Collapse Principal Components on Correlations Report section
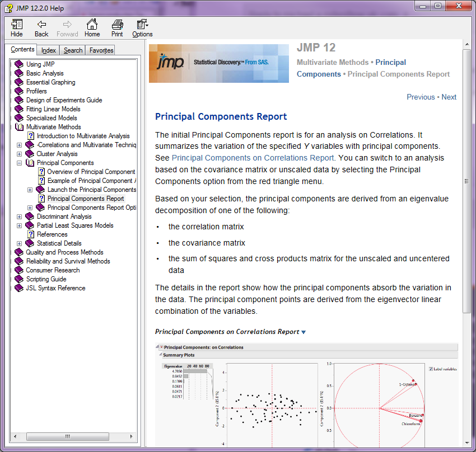Image resolution: width=476 pixels, height=452 pixels. (x=304, y=332)
